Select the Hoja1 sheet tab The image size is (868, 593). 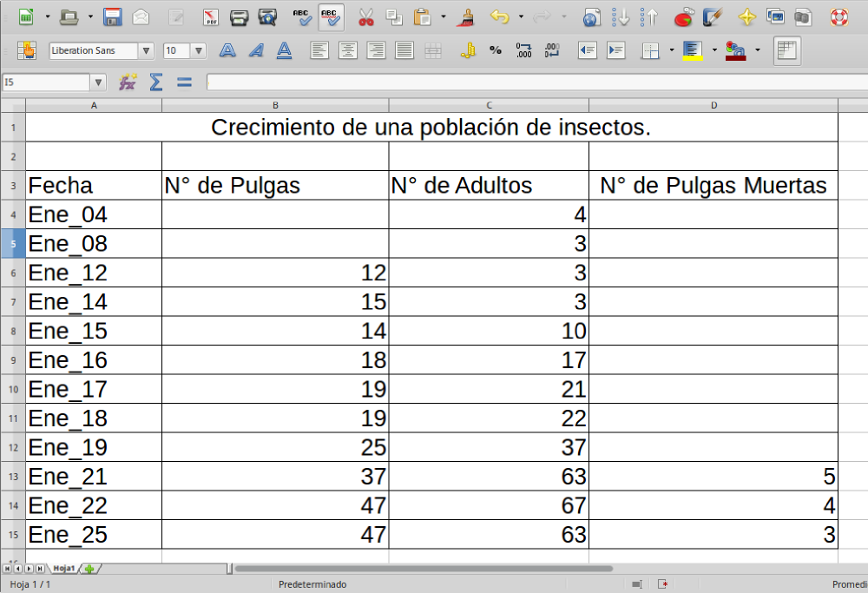(x=64, y=568)
